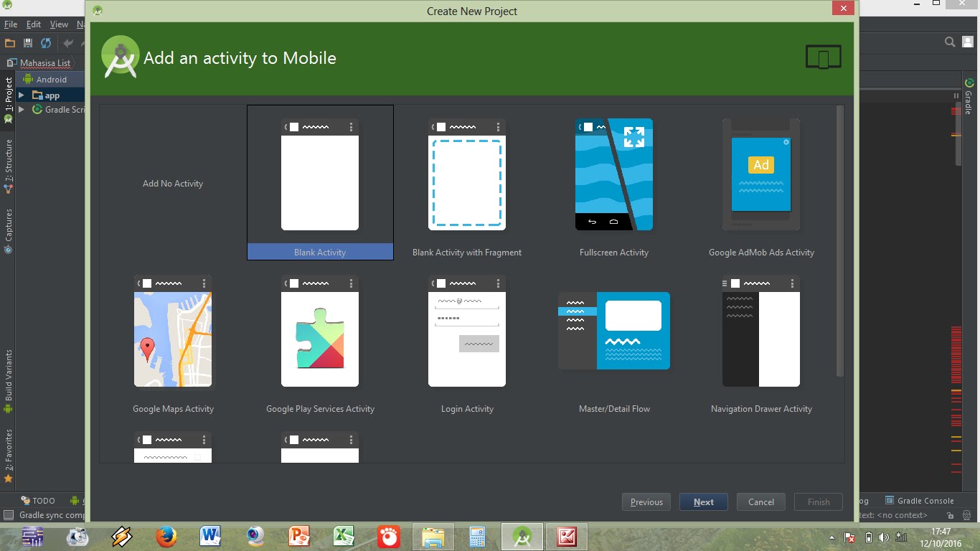Click the Next button

point(703,501)
